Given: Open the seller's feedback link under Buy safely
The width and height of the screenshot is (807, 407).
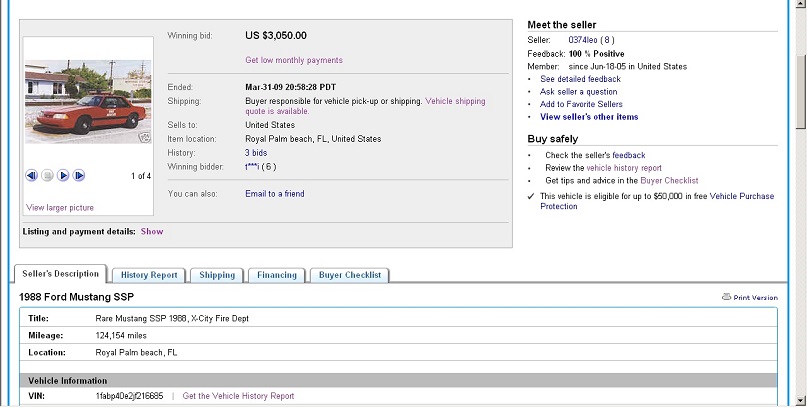Looking at the screenshot, I should click(628, 155).
